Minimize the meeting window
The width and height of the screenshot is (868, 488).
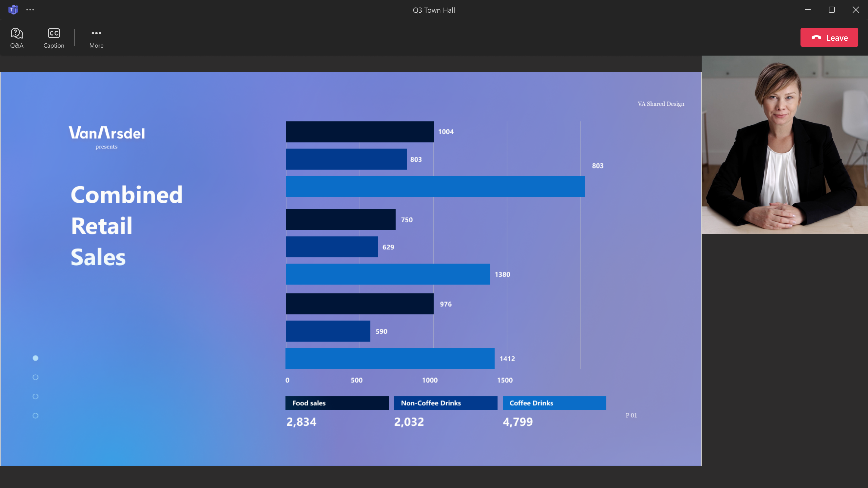pos(808,10)
